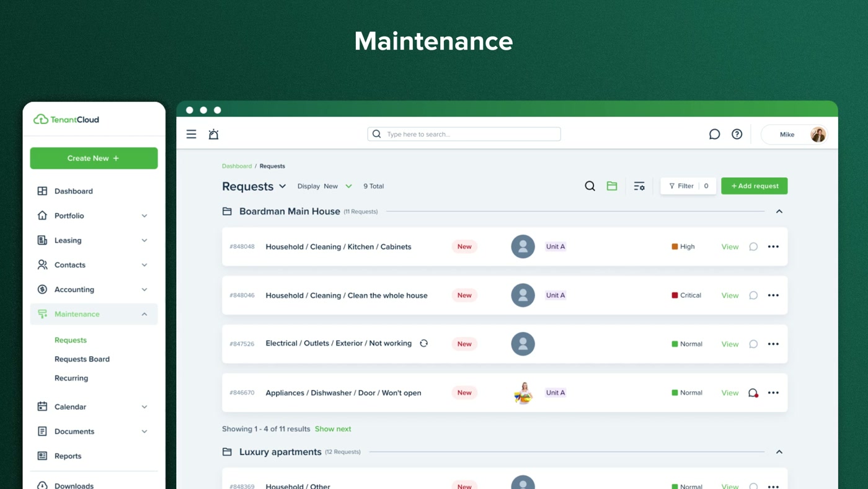Click the Dashboard breadcrumb link
The image size is (868, 489).
click(237, 166)
